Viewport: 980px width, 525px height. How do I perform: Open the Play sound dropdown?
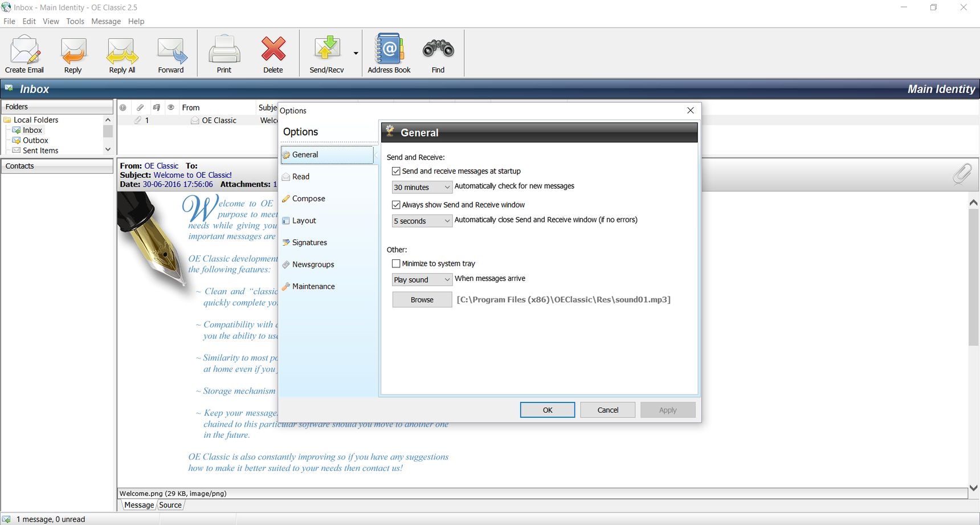coord(422,279)
